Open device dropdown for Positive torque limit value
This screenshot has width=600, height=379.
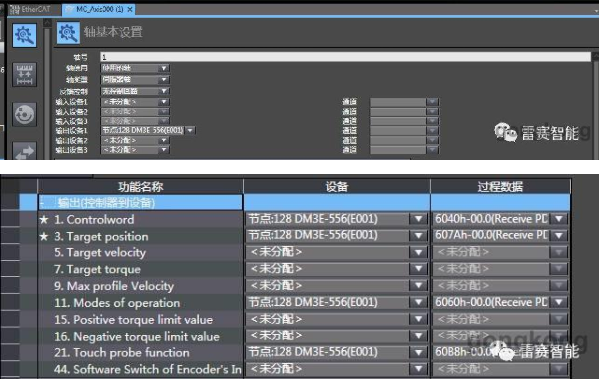click(x=418, y=319)
